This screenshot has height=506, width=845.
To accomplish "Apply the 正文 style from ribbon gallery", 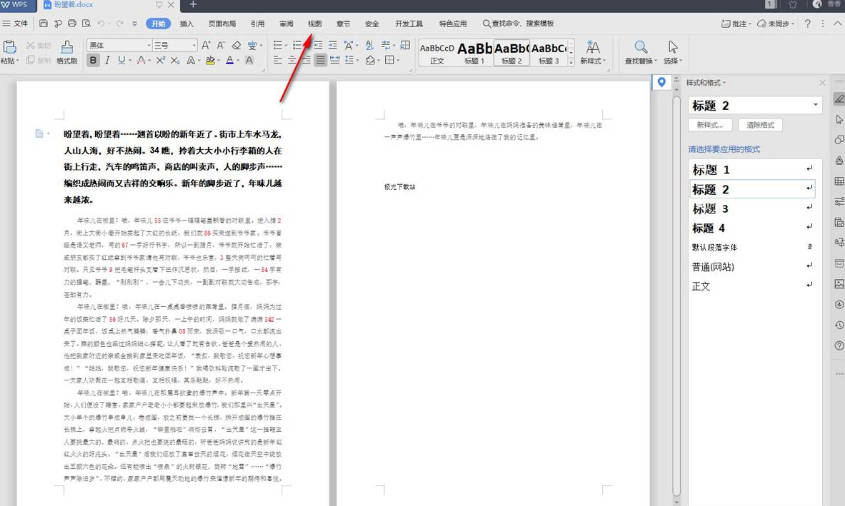I will coord(437,53).
